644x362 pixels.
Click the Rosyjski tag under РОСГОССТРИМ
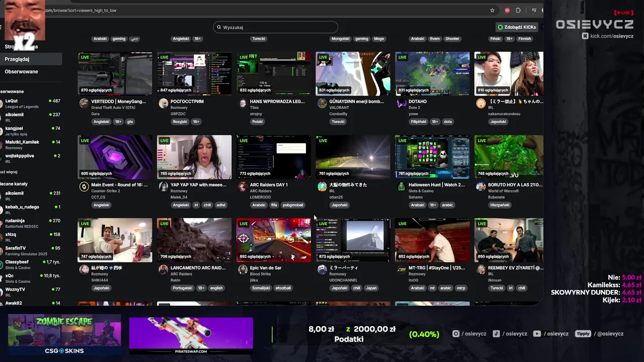(x=180, y=122)
